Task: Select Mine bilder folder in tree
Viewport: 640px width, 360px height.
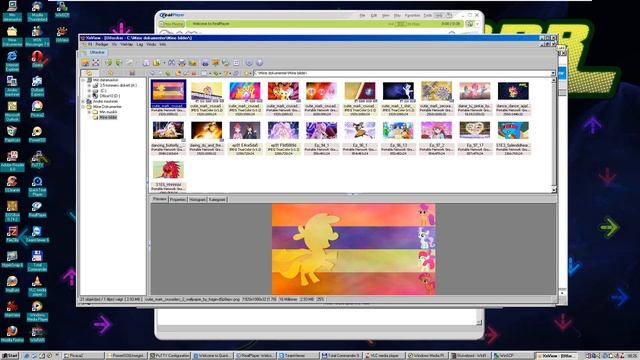Action: tap(108, 117)
